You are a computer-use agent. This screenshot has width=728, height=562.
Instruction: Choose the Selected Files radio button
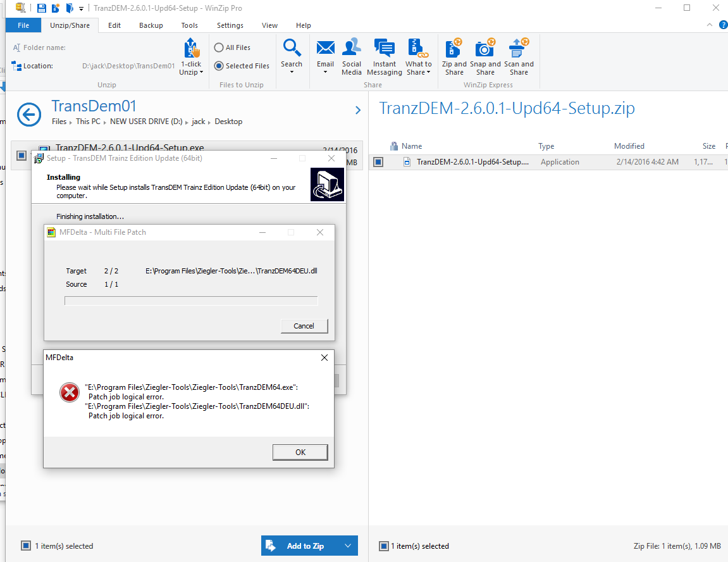tap(219, 66)
